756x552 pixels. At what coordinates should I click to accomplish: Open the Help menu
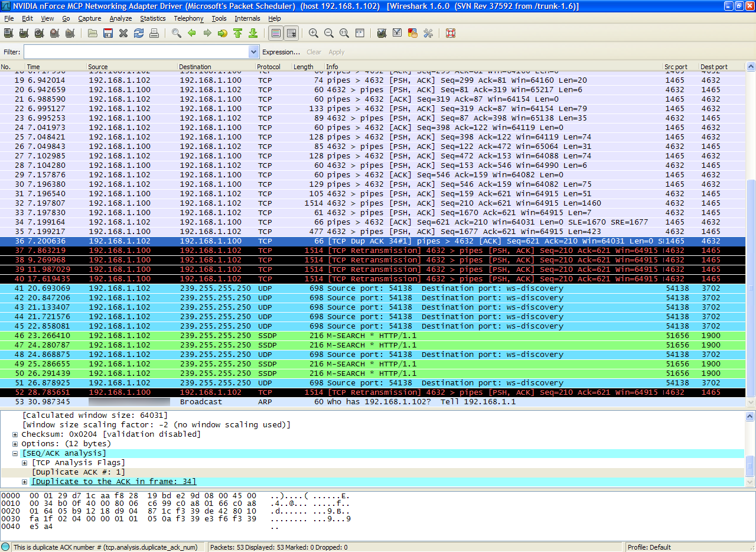[x=274, y=18]
